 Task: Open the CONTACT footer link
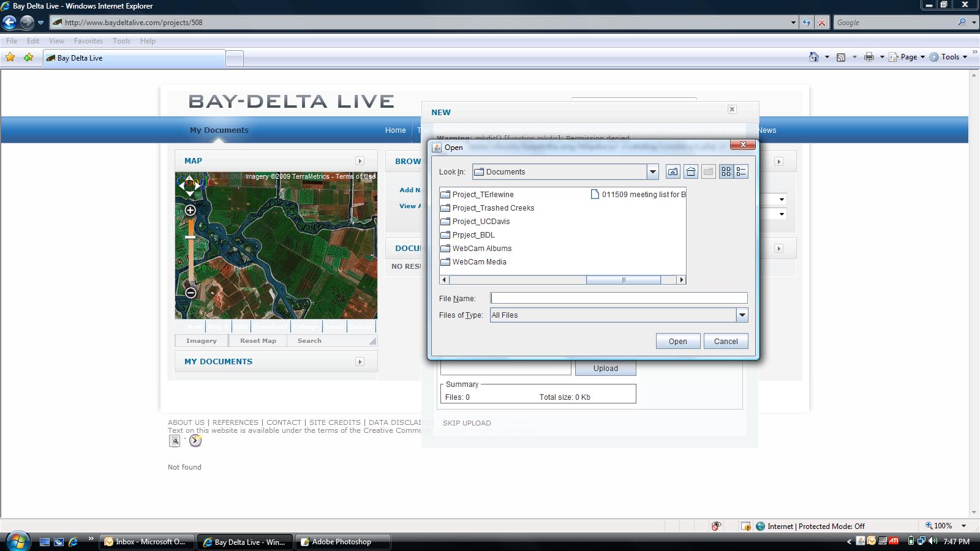coord(284,422)
